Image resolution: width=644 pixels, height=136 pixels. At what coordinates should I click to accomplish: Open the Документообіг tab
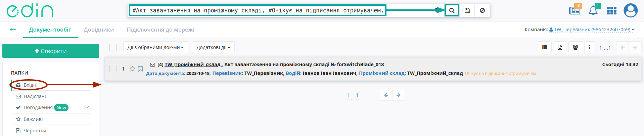click(x=50, y=30)
